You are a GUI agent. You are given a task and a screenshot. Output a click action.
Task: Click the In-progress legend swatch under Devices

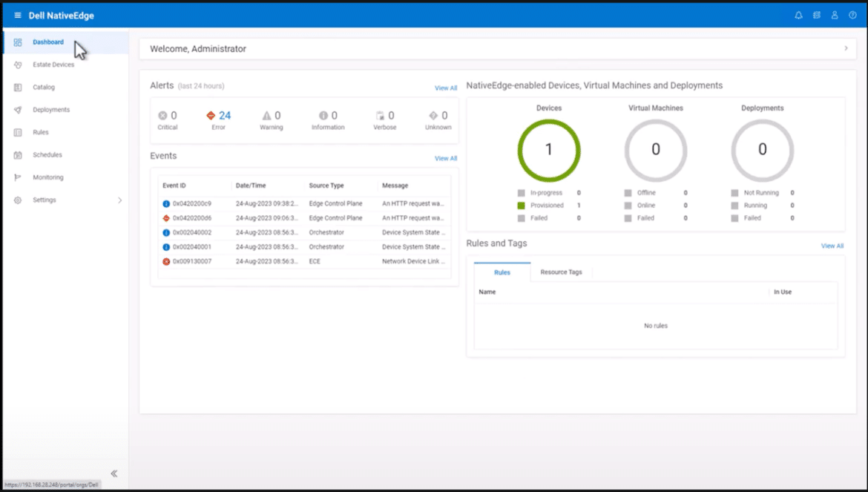click(521, 193)
